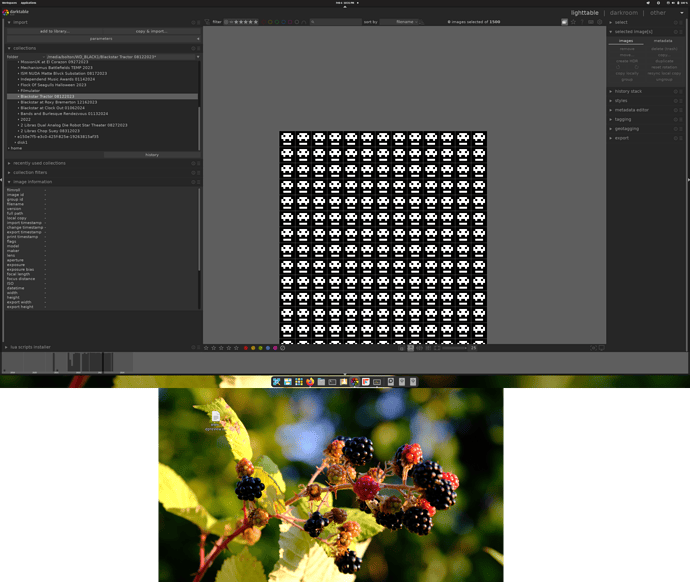
Task: Open the file manager icon in the dock
Action: coord(321,382)
